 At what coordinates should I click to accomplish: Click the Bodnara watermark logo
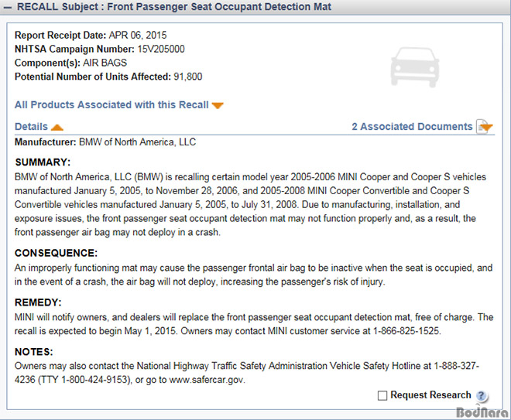482,412
